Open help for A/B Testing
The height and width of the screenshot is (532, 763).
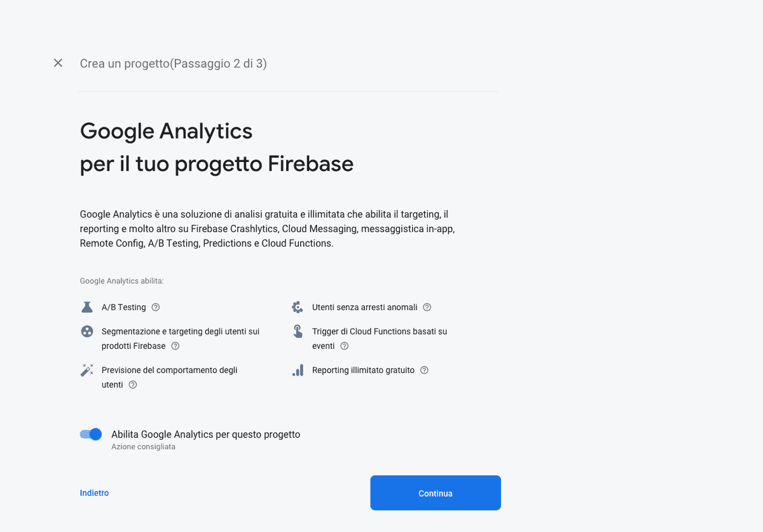click(x=155, y=307)
